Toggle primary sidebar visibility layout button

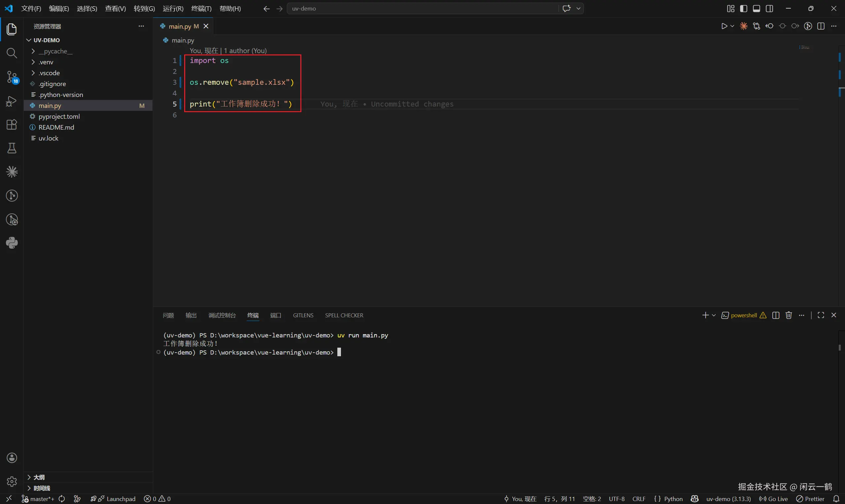click(743, 9)
